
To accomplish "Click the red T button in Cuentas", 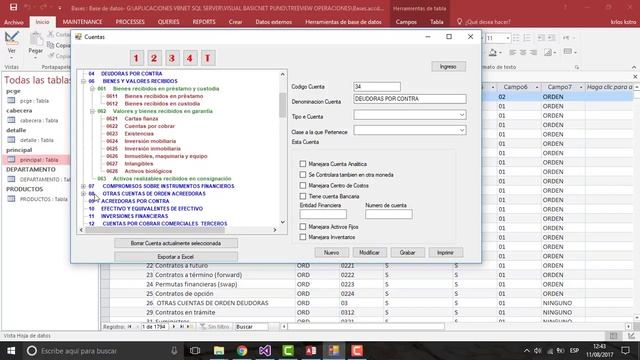I will [207, 58].
